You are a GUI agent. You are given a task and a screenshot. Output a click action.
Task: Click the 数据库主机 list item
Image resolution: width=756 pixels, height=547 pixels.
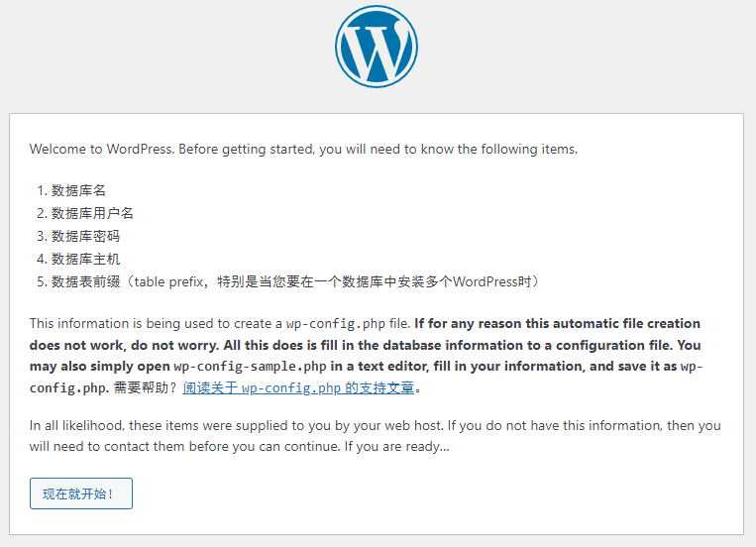[85, 259]
